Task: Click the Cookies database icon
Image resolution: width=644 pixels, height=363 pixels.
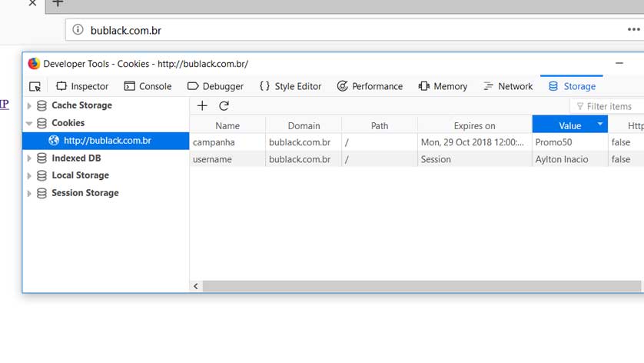Action: pos(41,123)
